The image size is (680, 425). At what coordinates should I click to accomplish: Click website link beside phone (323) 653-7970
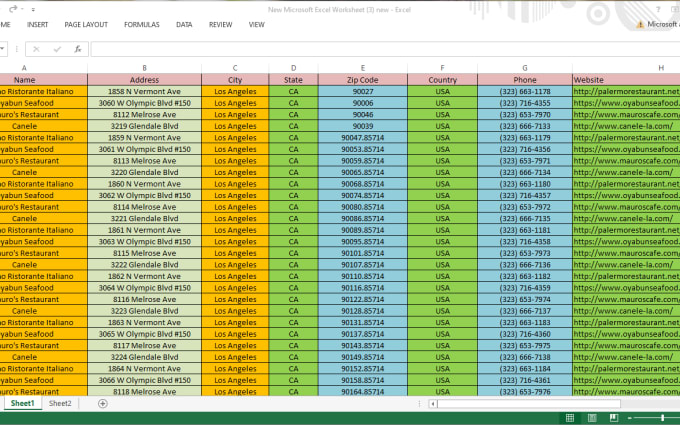tap(626, 114)
